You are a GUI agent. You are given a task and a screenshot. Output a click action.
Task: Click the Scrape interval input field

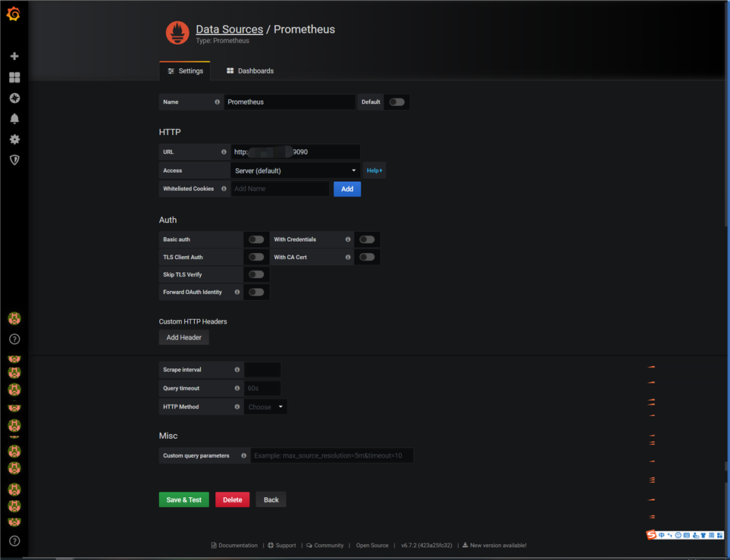point(262,370)
